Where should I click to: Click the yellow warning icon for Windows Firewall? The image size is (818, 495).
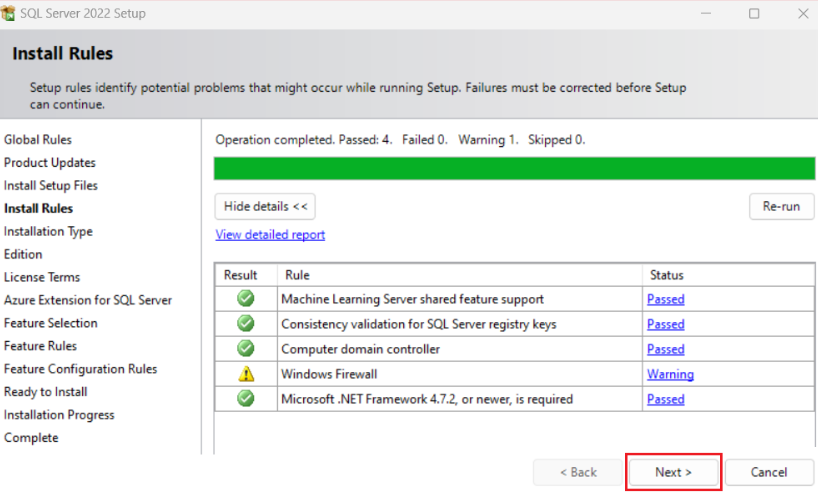[x=246, y=373]
